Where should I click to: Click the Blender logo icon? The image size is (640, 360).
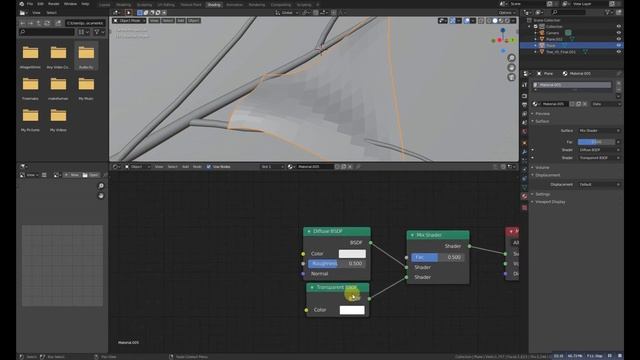pyautogui.click(x=21, y=4)
